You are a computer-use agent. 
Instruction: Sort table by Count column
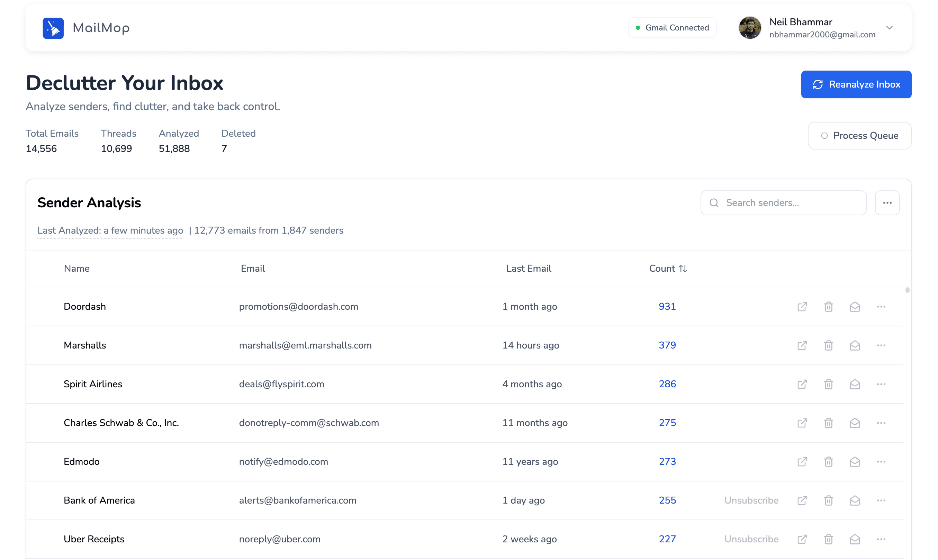click(x=668, y=268)
